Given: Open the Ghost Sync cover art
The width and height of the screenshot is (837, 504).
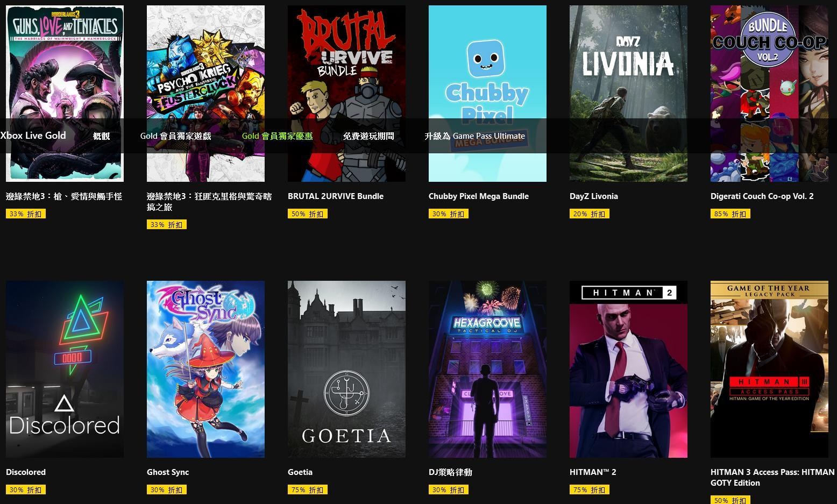Looking at the screenshot, I should click(205, 369).
